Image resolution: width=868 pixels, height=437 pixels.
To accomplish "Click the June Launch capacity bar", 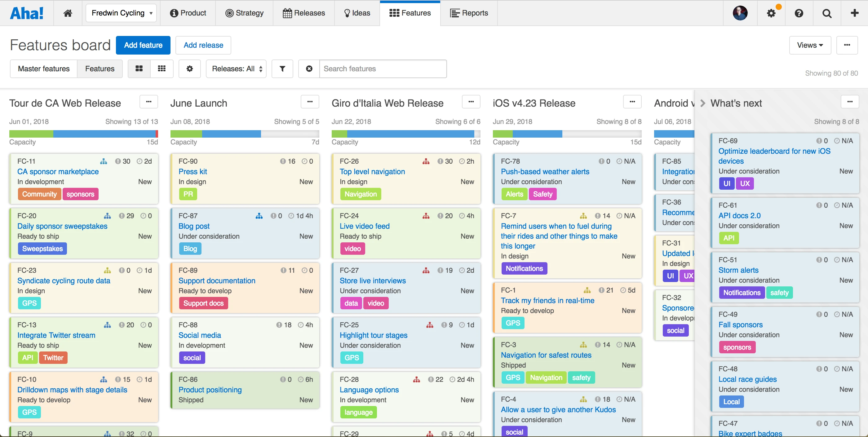I will coord(245,134).
